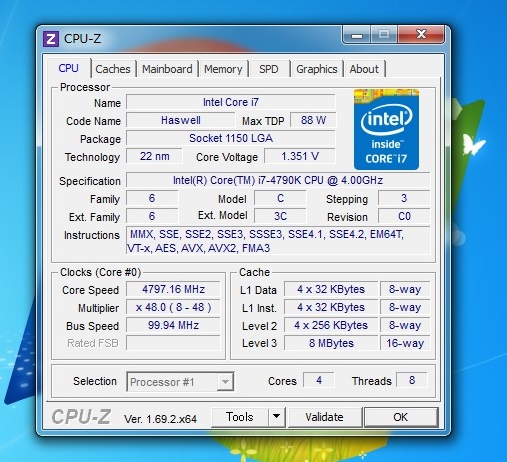Select the CPU tab
The image size is (507, 462).
click(68, 68)
